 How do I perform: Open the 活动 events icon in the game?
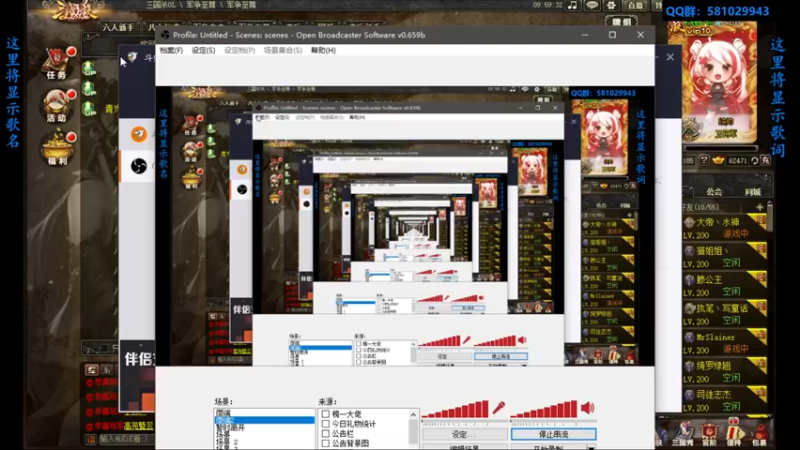57,106
